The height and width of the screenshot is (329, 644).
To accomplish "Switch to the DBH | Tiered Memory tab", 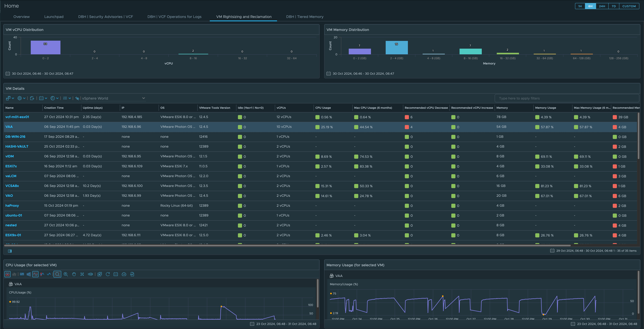I will click(x=305, y=17).
